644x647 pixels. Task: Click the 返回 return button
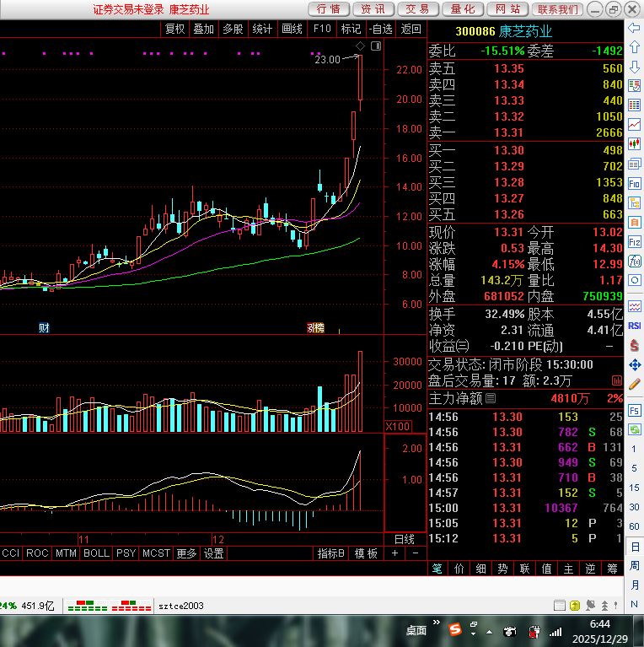pyautogui.click(x=411, y=29)
